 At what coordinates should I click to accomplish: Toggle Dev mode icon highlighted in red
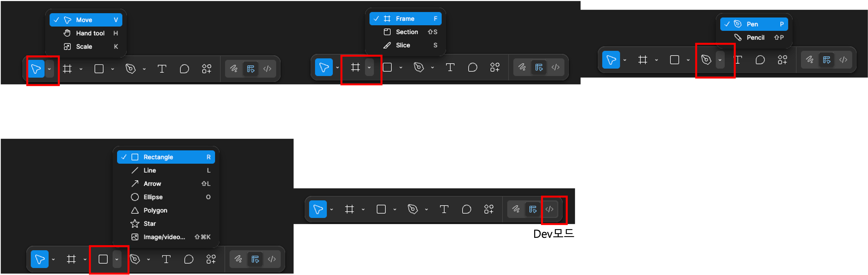(x=549, y=209)
